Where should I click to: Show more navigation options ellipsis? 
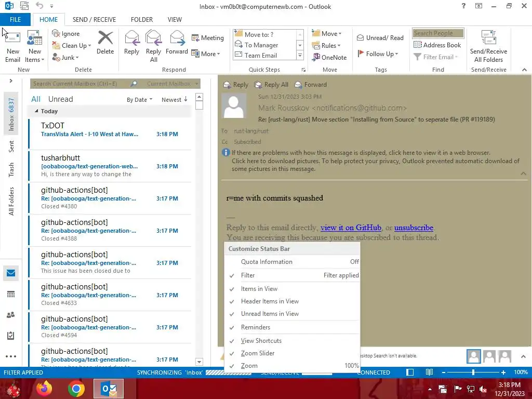point(11,356)
